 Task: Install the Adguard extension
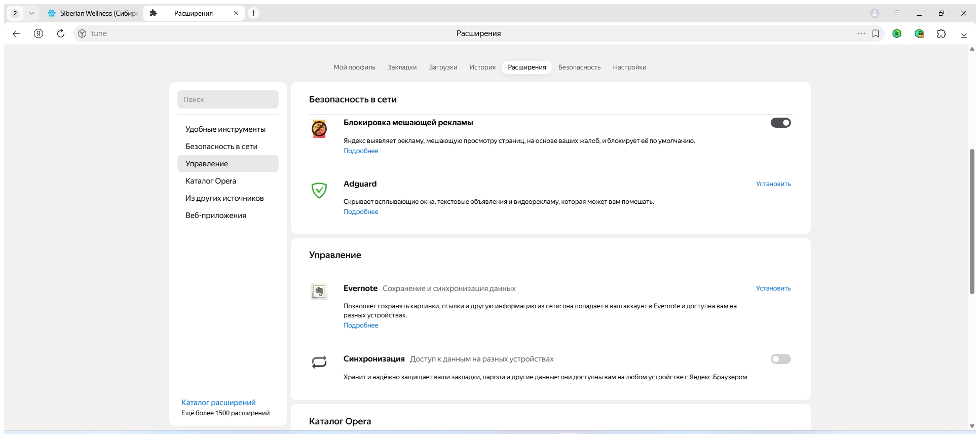click(773, 184)
